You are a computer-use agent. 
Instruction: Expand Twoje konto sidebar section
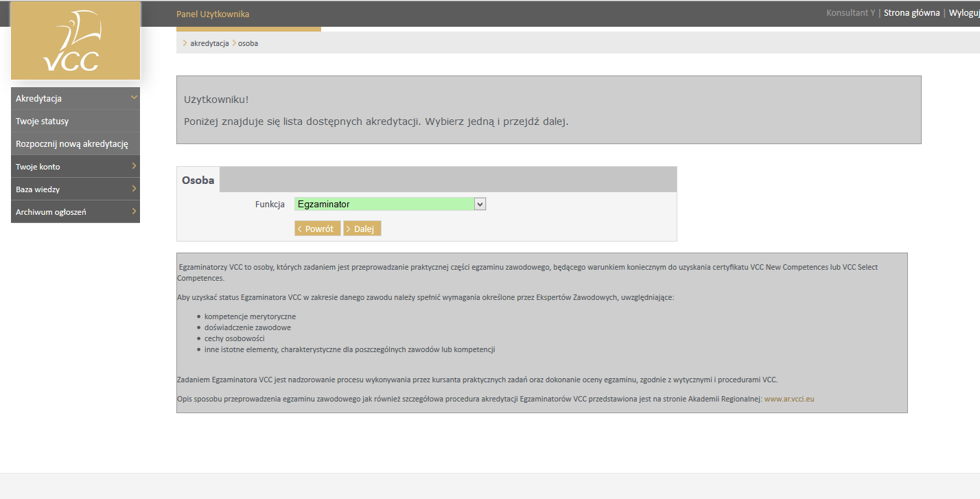[75, 166]
